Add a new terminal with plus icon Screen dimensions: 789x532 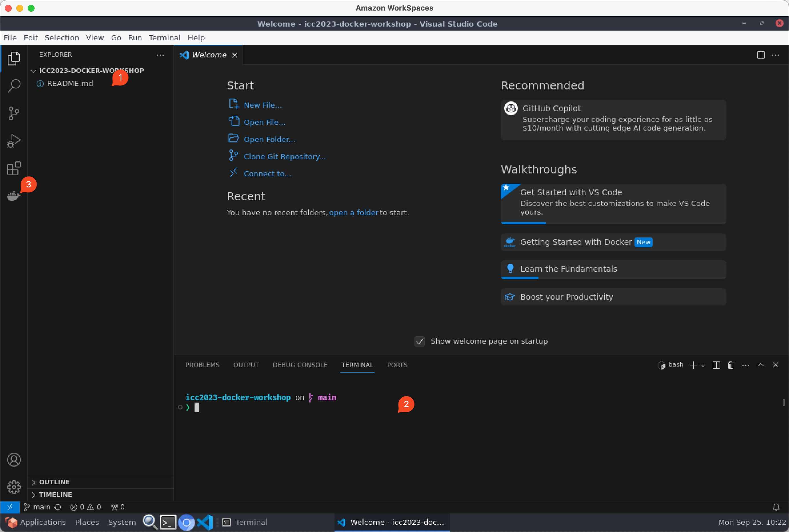click(693, 365)
